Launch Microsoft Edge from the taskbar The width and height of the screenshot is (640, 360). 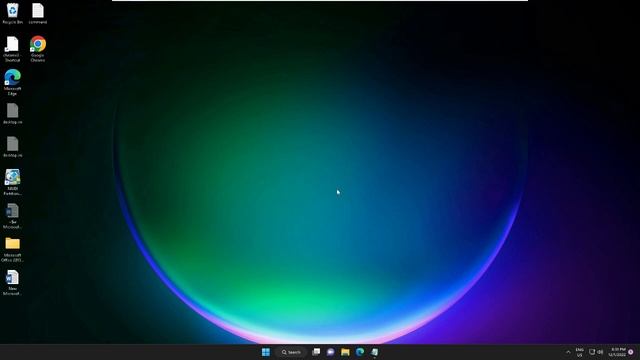[360, 352]
